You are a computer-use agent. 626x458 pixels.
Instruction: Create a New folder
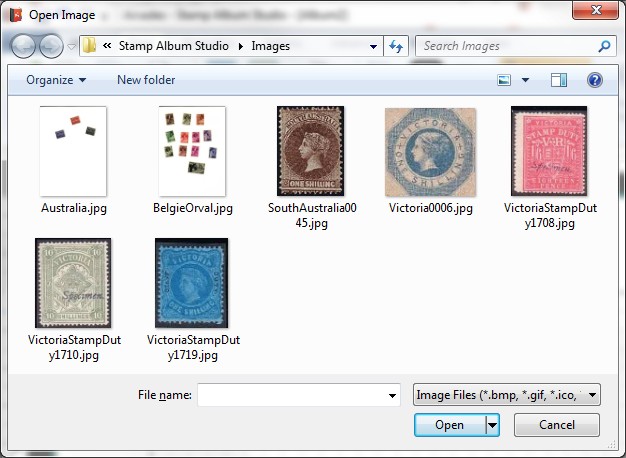tap(146, 80)
